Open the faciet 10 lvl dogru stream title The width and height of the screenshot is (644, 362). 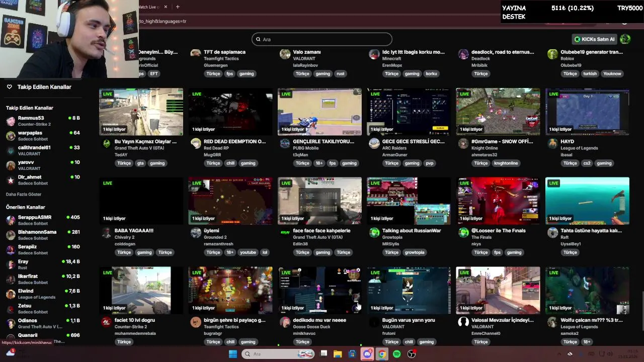tap(135, 320)
